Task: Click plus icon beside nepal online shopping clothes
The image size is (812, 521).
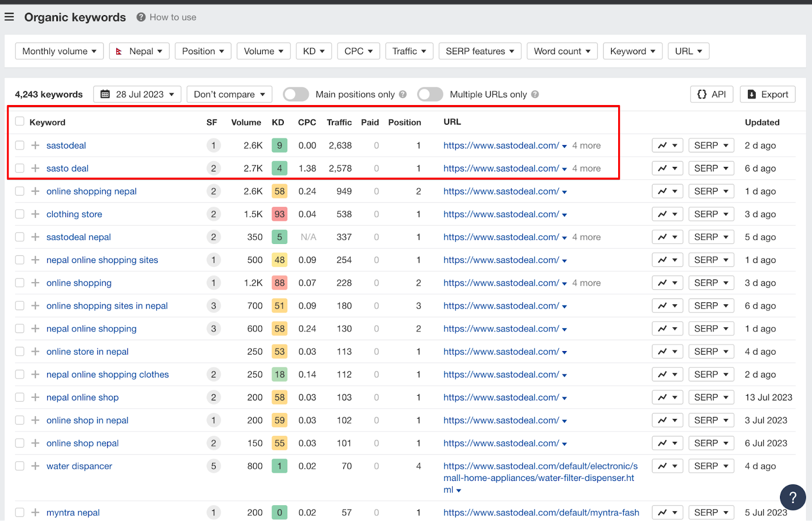Action: [x=35, y=374]
